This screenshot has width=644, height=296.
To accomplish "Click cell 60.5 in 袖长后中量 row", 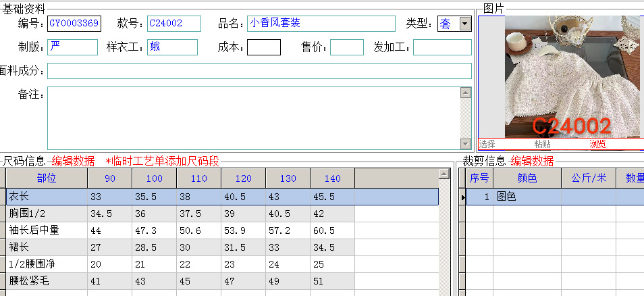I will [x=333, y=230].
